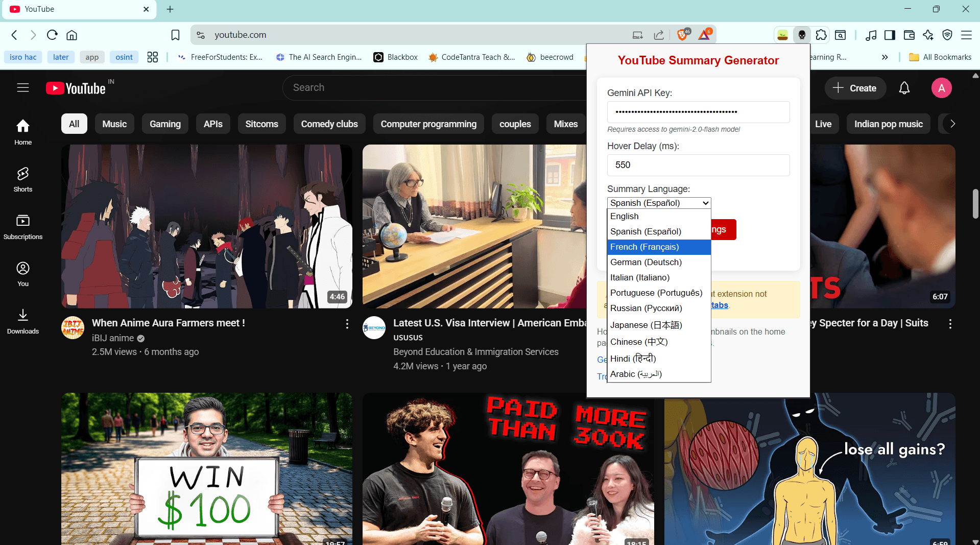The image size is (980, 545).
Task: Toggle the browser sidebar panel
Action: [890, 35]
